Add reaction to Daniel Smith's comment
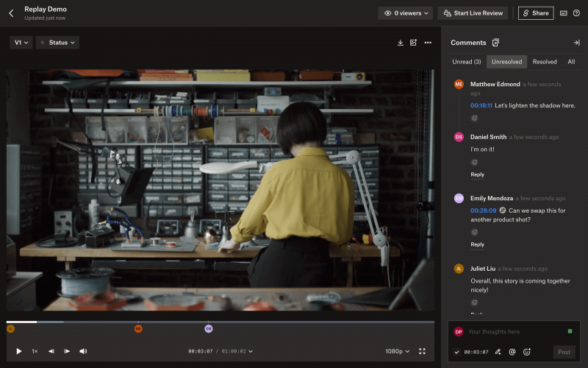The image size is (588, 368). point(474,162)
